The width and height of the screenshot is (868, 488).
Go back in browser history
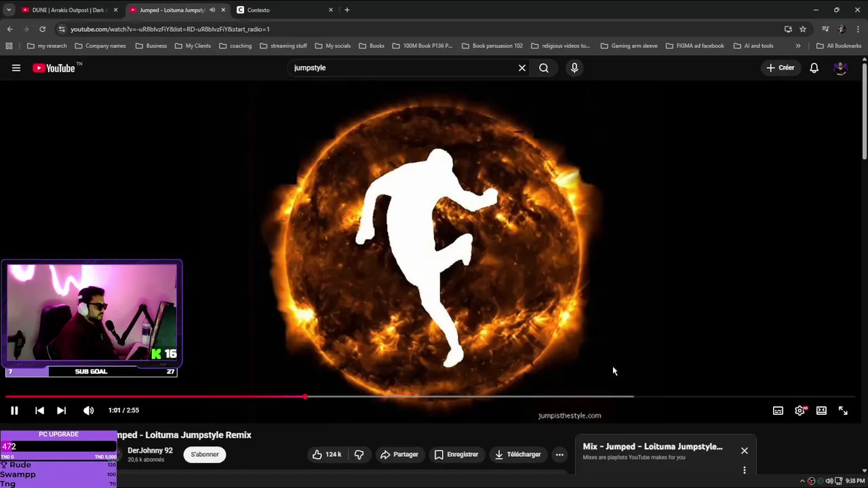(9, 29)
